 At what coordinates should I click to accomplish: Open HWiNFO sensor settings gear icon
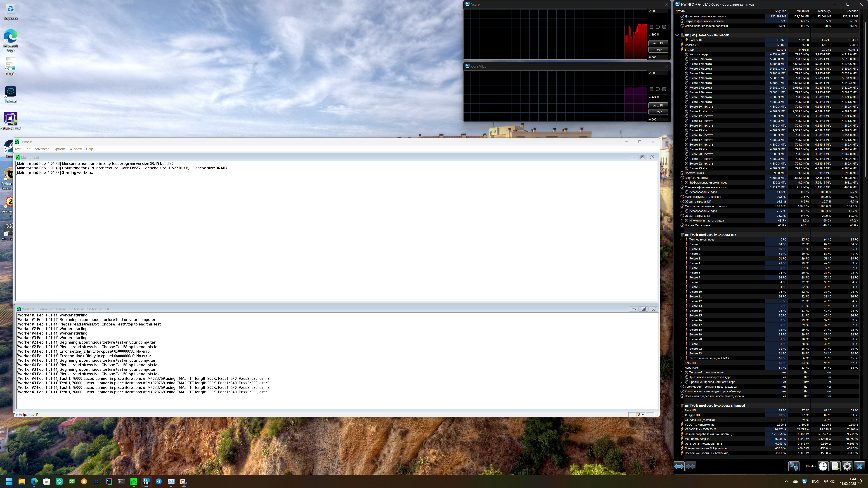pos(847,466)
